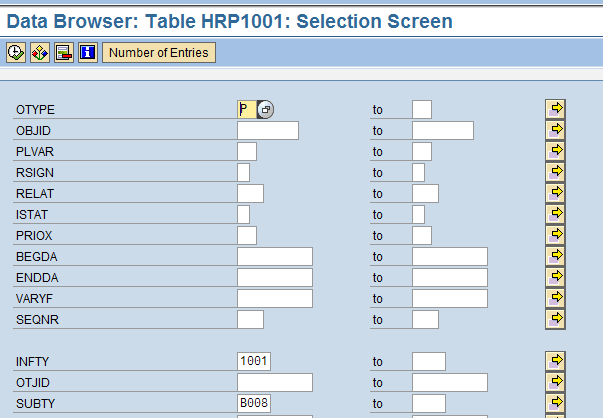This screenshot has height=418, width=603.
Task: Click the SUBTY field containing B008
Action: point(255,403)
